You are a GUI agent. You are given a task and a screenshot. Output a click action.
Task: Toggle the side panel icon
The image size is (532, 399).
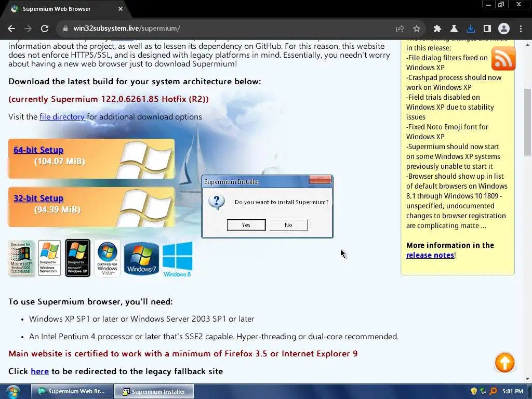coord(487,29)
